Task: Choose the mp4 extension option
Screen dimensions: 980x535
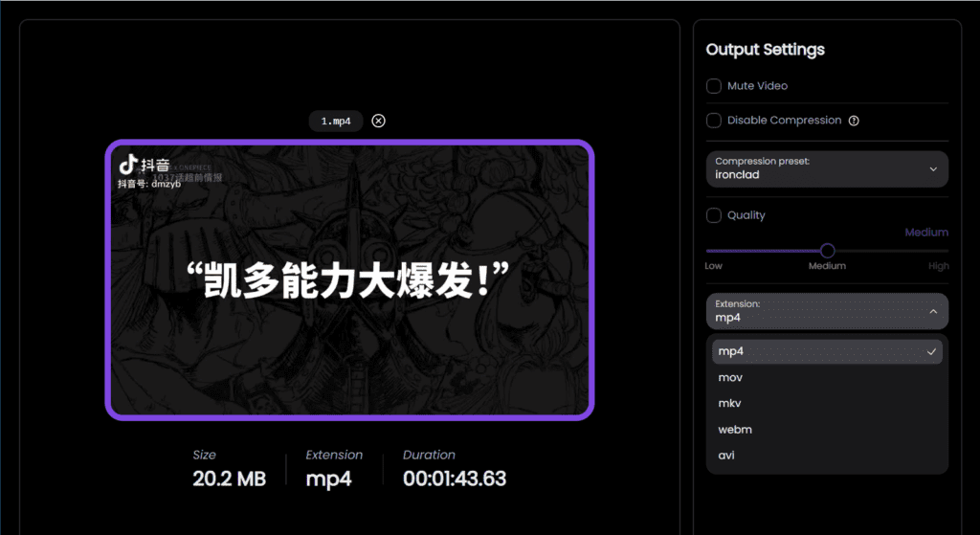Action: point(827,352)
